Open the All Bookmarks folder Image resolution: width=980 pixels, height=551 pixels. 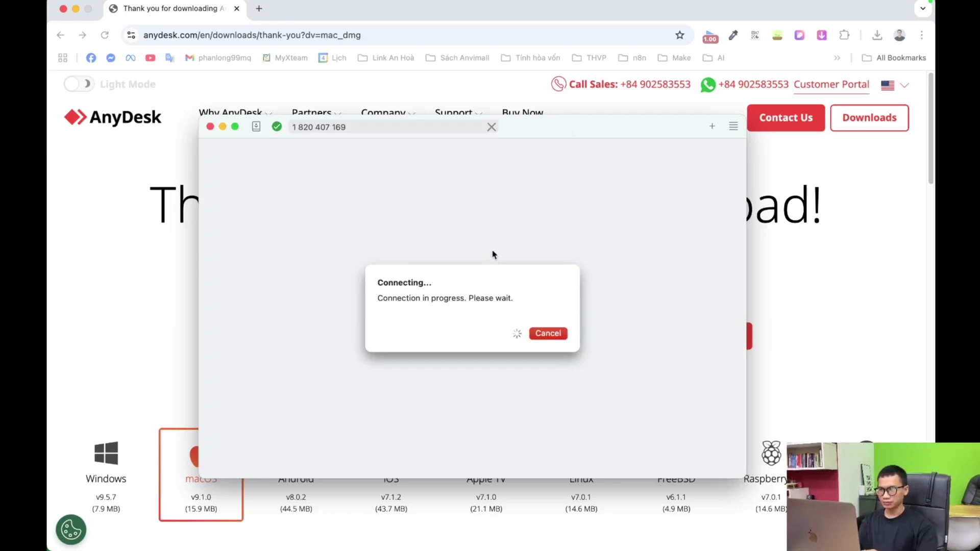coord(894,58)
